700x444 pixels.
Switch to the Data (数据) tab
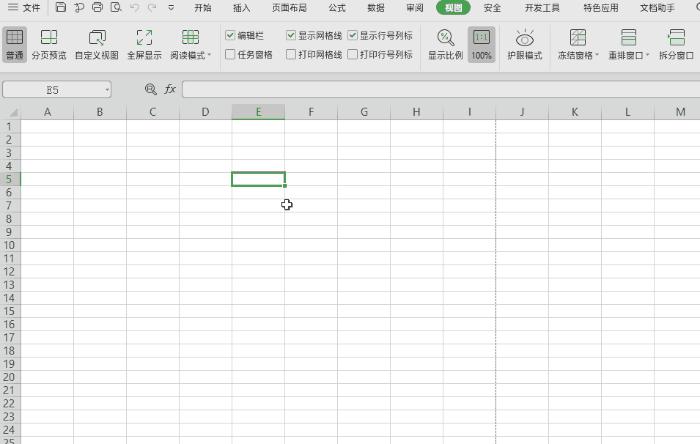pos(376,8)
